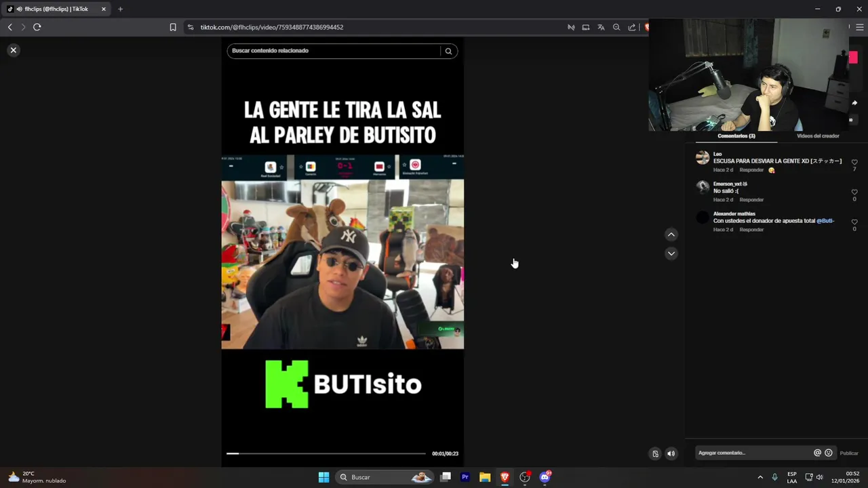
Task: Open the browser hamburger menu
Action: pyautogui.click(x=861, y=27)
